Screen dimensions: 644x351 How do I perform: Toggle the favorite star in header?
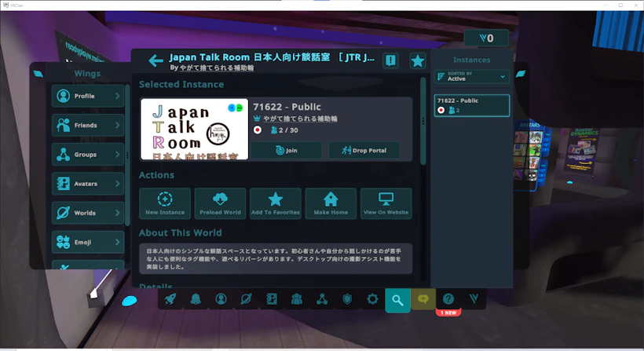point(418,61)
